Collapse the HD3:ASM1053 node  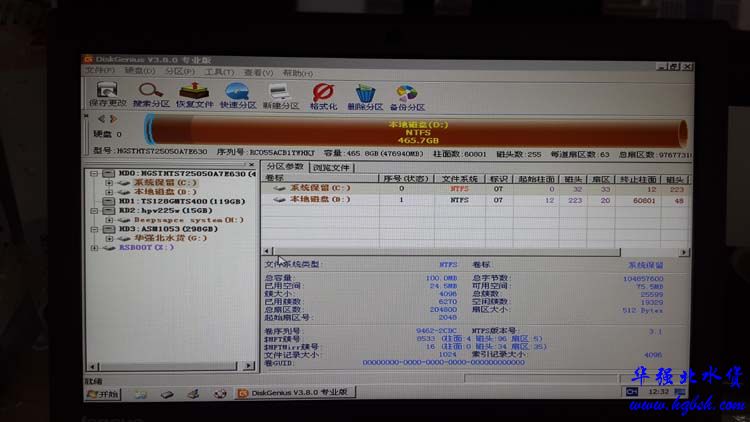coord(94,229)
